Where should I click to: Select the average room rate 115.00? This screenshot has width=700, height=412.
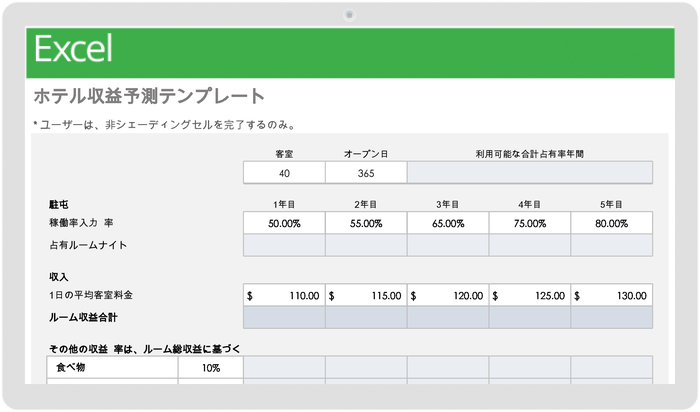(366, 295)
